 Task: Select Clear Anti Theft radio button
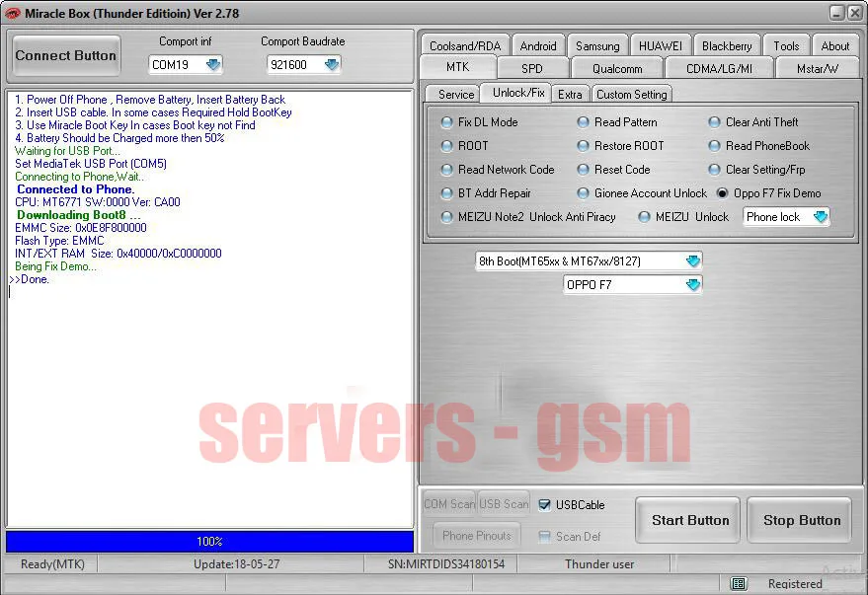click(x=714, y=122)
